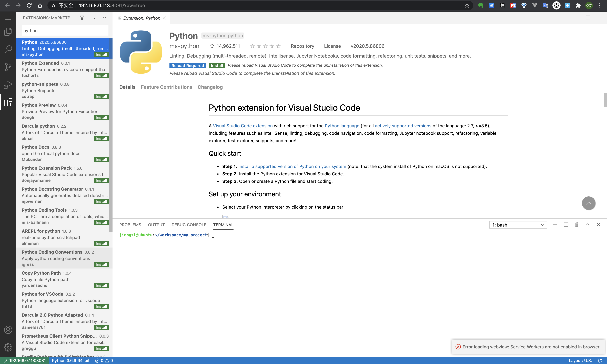Viewport: 607px width, 364px height.
Task: Clear extensions search results icon
Action: click(93, 18)
